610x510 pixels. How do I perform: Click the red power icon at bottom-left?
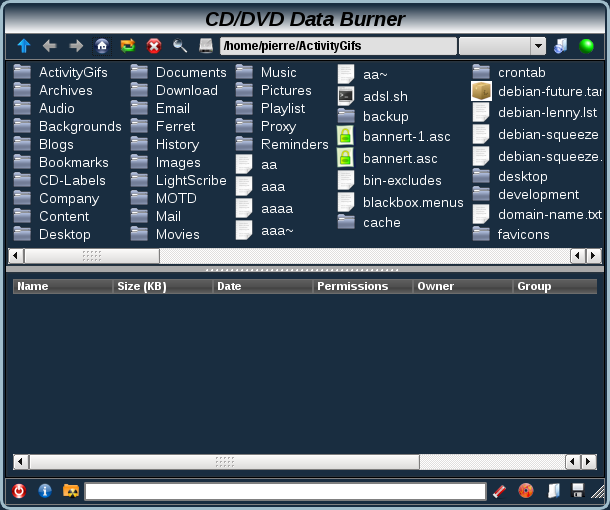click(19, 491)
